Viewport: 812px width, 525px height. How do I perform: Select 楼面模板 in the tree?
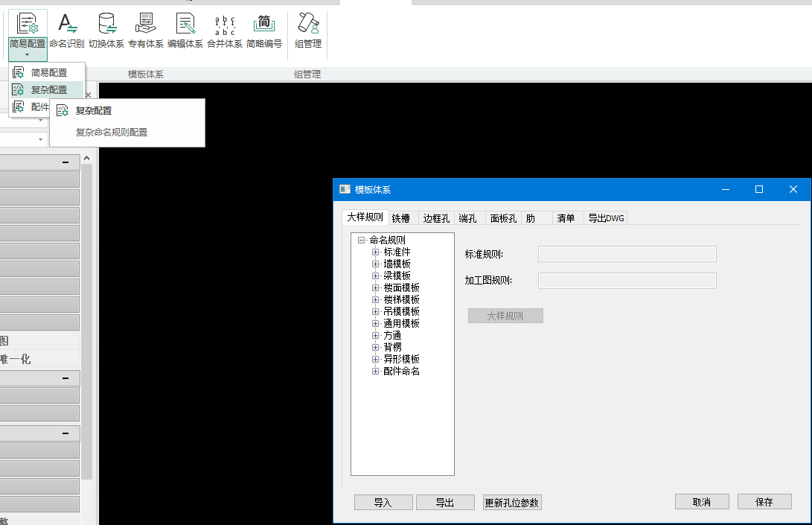401,287
